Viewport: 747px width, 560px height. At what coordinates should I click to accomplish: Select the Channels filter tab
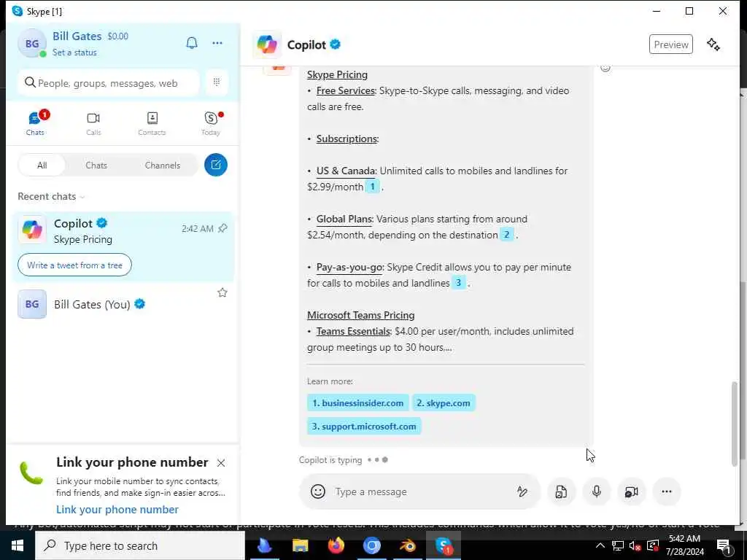(163, 166)
